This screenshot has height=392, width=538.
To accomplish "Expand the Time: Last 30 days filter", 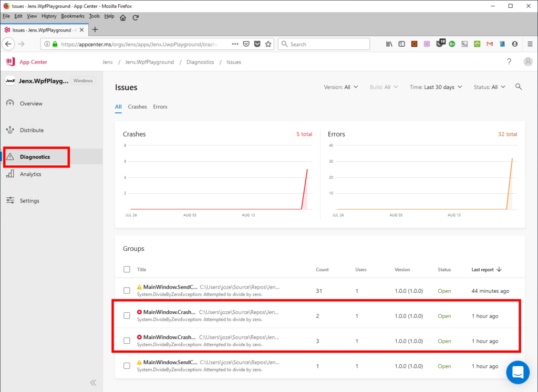I will [x=436, y=87].
